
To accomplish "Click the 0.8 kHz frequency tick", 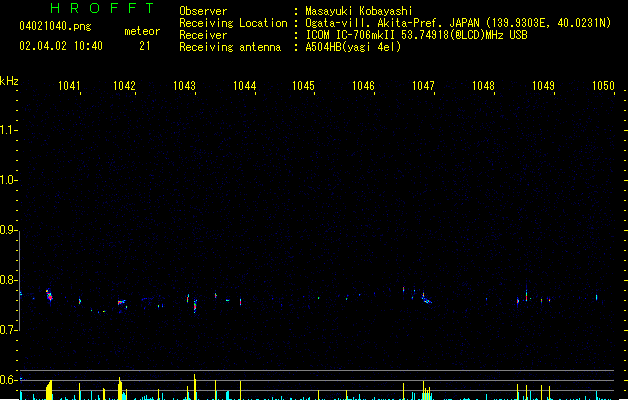I will (x=8, y=280).
